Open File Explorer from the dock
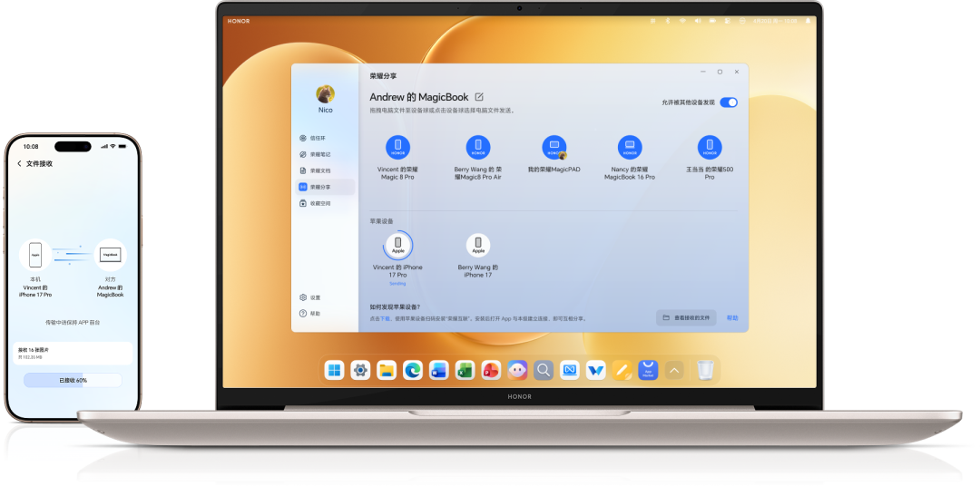This screenshot has width=980, height=486. coord(387,371)
